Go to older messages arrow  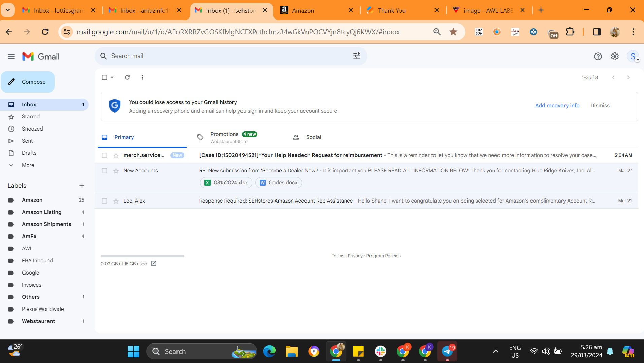pos(628,77)
